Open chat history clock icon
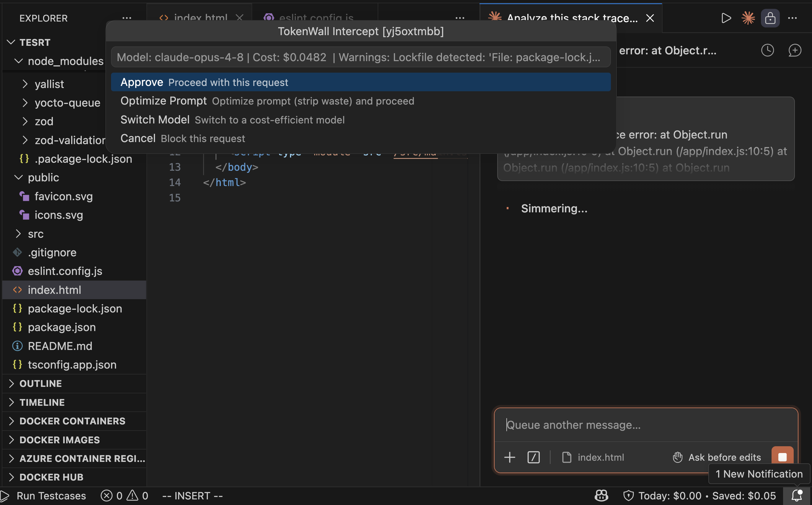 coord(767,50)
